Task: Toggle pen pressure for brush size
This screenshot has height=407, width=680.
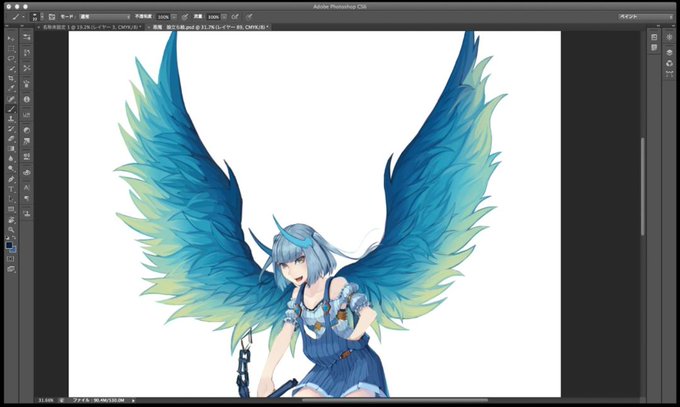Action: click(249, 16)
